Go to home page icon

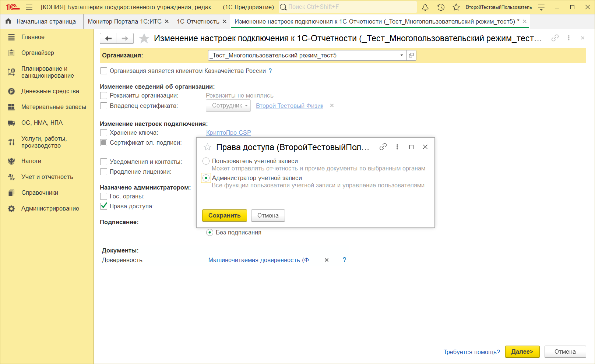pos(8,21)
